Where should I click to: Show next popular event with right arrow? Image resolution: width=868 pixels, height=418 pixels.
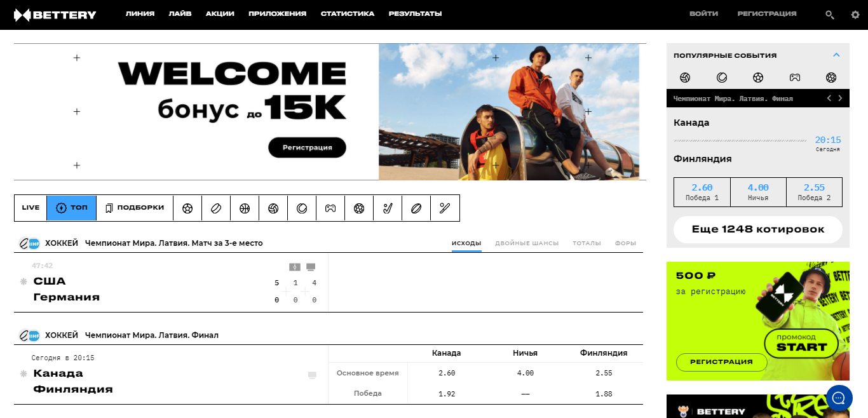click(840, 98)
